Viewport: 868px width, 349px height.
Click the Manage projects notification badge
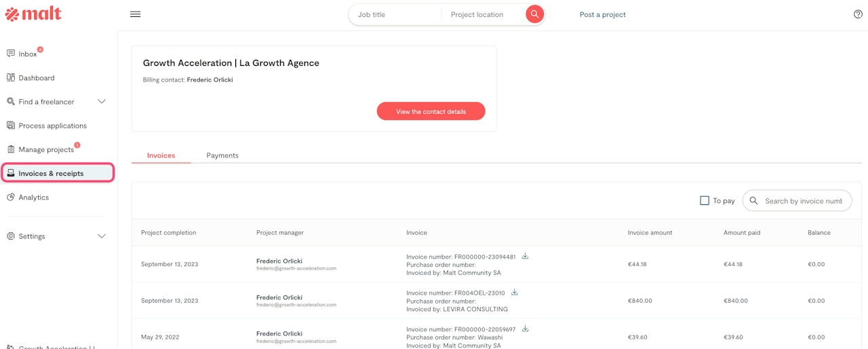click(77, 145)
